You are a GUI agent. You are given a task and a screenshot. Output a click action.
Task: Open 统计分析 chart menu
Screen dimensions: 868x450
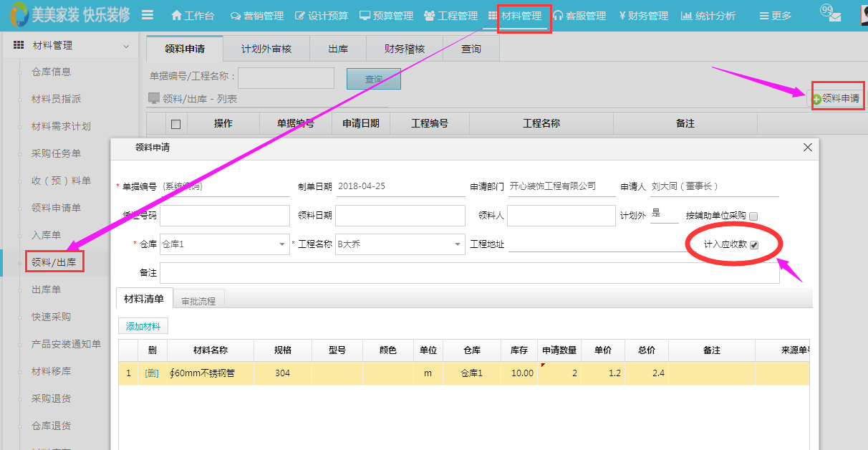point(686,16)
